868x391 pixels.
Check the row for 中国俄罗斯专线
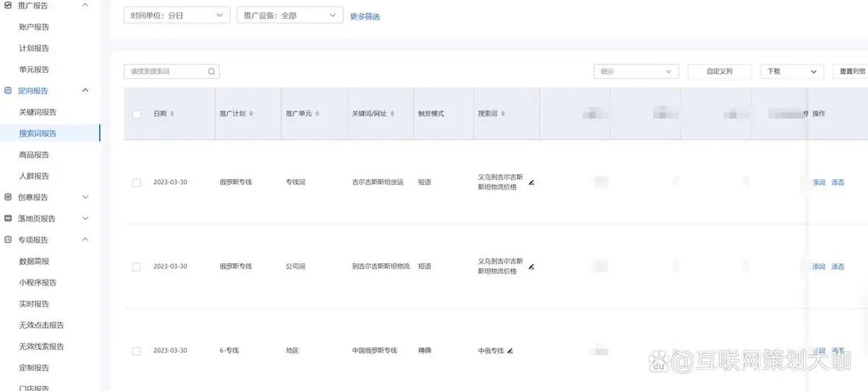137,351
